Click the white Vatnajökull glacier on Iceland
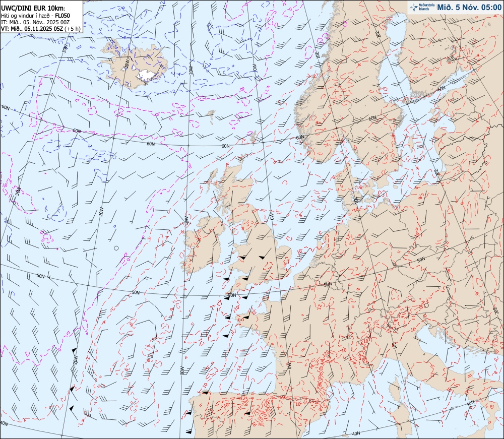Screen dimensions: 504x439 pyautogui.click(x=147, y=75)
